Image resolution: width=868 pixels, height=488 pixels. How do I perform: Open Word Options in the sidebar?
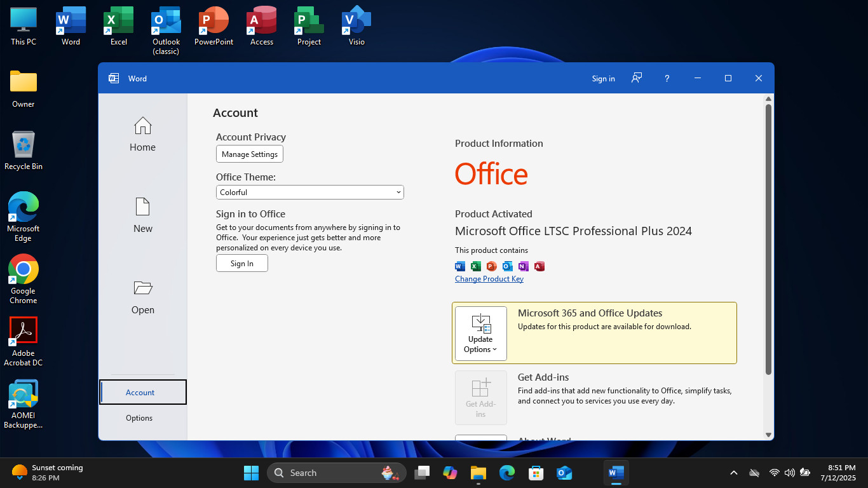coord(140,417)
